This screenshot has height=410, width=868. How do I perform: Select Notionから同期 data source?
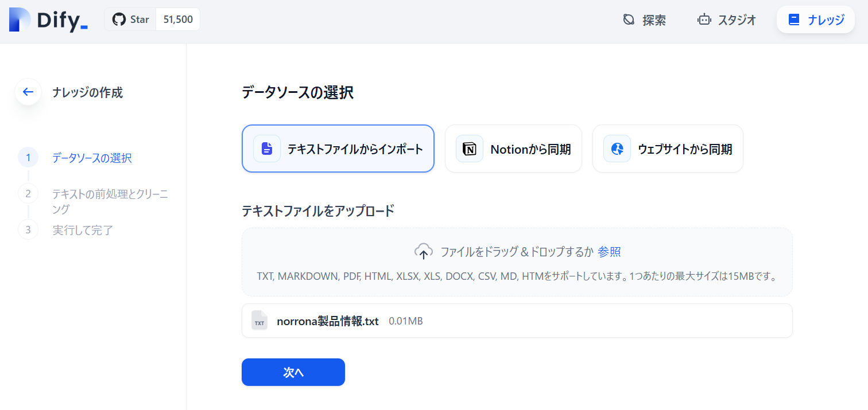click(x=513, y=149)
